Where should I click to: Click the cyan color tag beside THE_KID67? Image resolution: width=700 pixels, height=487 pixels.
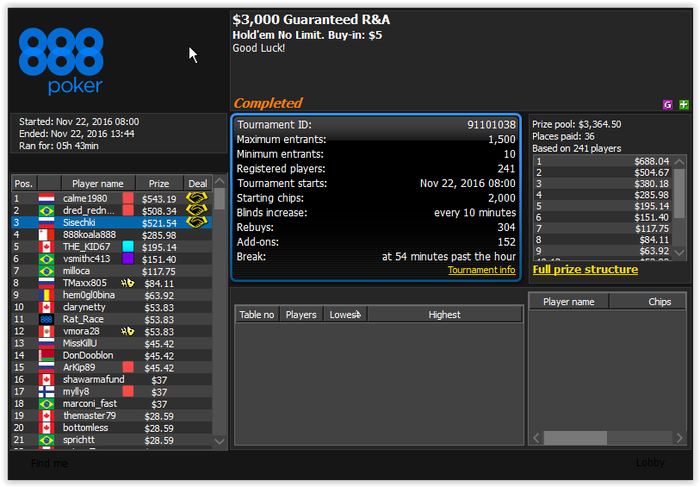coord(128,246)
